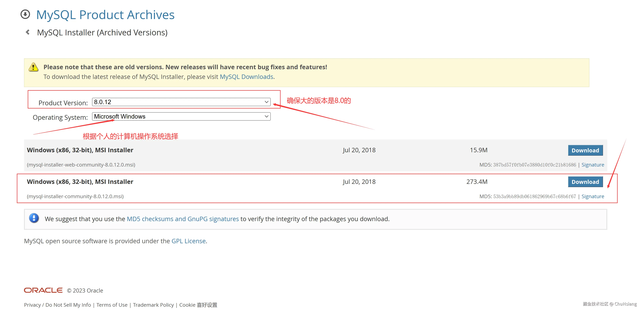Screen dimensions: 644x314
Task: Download the 15.9M web community installer
Action: [585, 150]
